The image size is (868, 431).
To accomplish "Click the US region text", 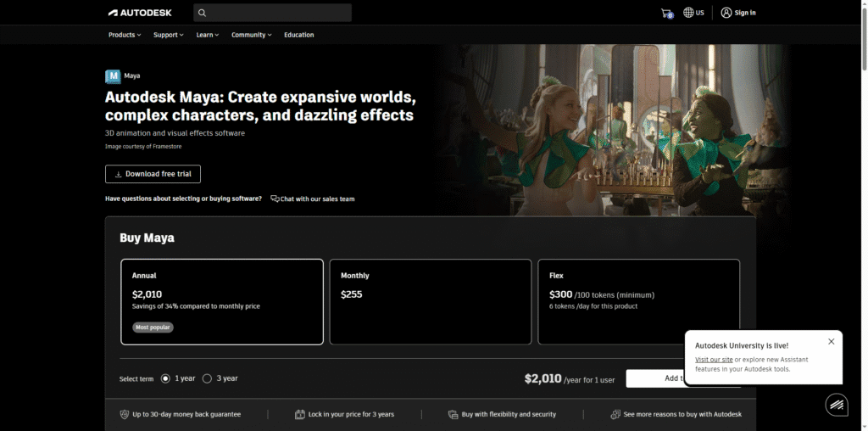I will pos(699,12).
